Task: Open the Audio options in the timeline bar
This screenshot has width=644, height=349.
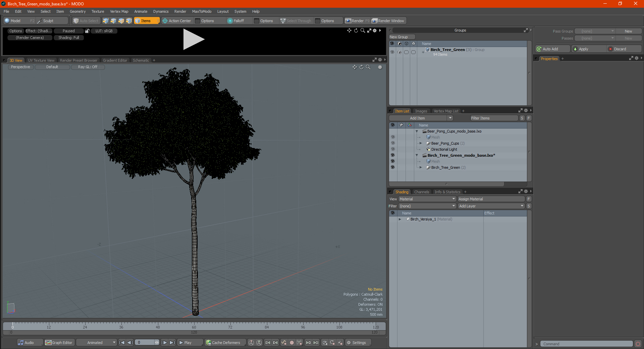Action: pos(30,343)
